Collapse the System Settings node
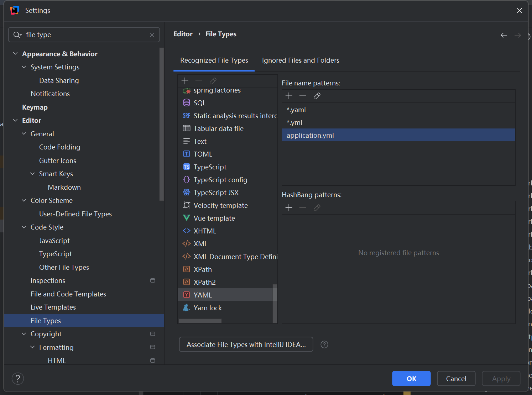The image size is (532, 395). tap(24, 67)
